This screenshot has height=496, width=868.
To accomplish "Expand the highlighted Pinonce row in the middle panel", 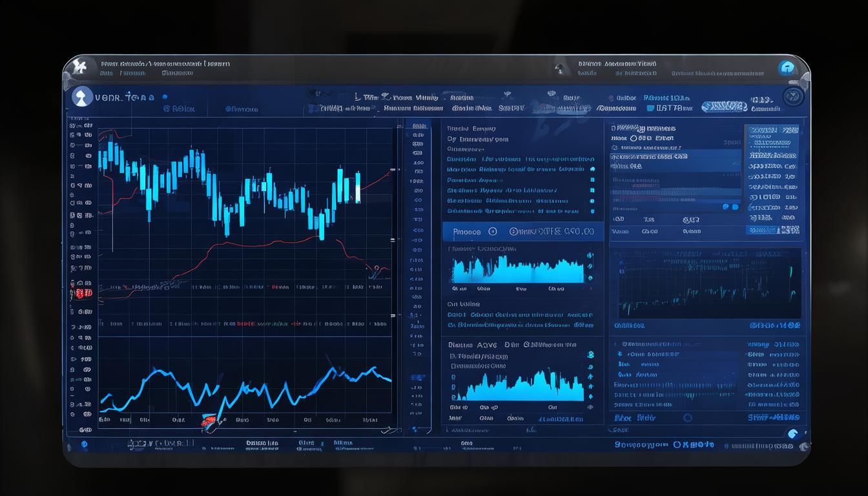I will point(522,231).
